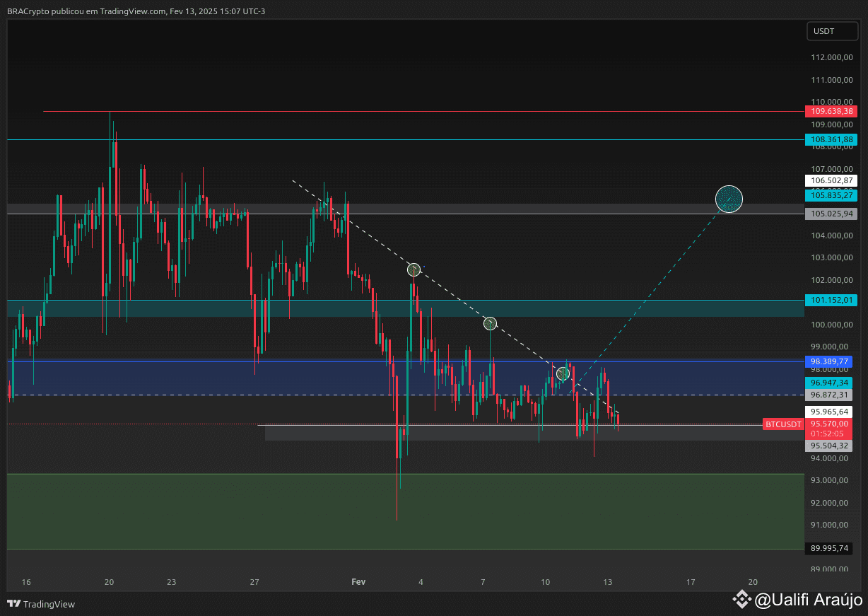Screen dimensions: 868x616
Task: Click the 102.000,00 axis value
Action: [831, 280]
